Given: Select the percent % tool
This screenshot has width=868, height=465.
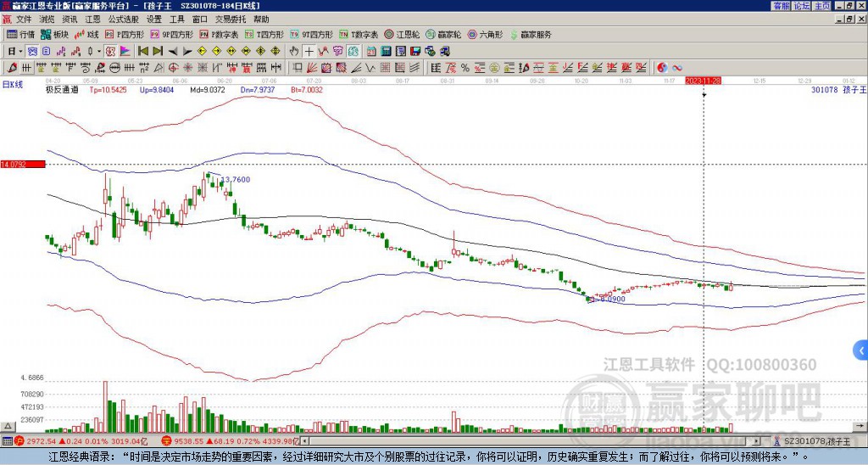Looking at the screenshot, I should (465, 68).
